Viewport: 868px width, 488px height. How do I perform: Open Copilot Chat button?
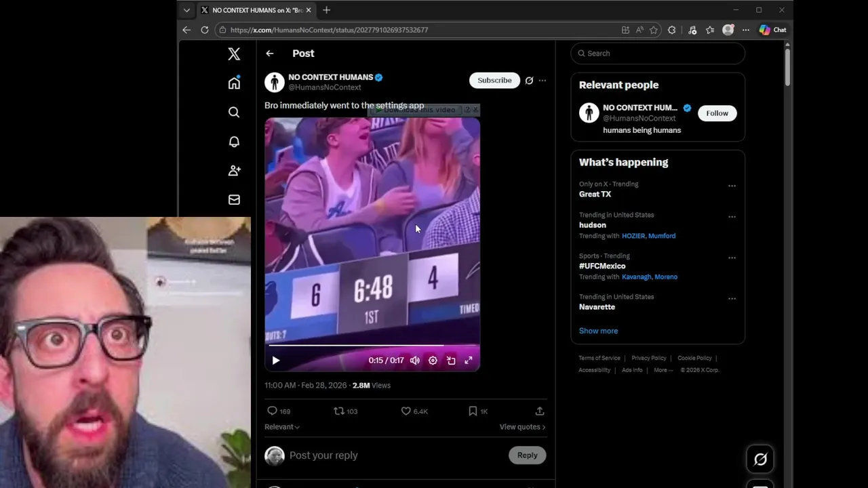773,30
